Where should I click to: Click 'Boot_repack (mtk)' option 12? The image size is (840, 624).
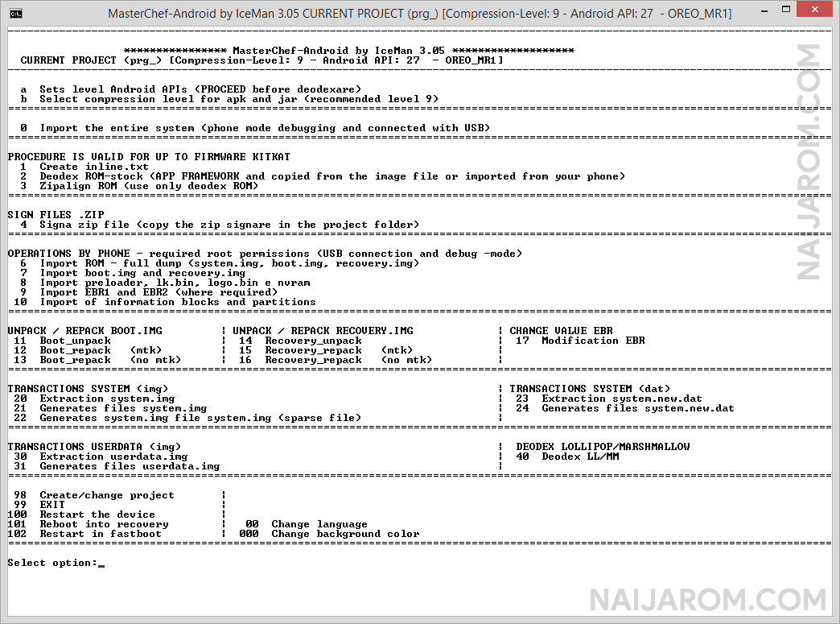(x=88, y=350)
